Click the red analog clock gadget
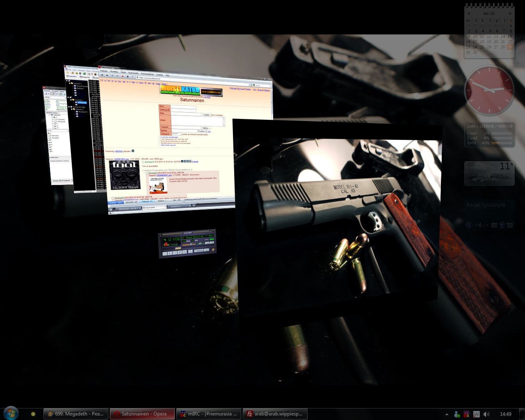Image resolution: width=525 pixels, height=420 pixels. click(489, 90)
